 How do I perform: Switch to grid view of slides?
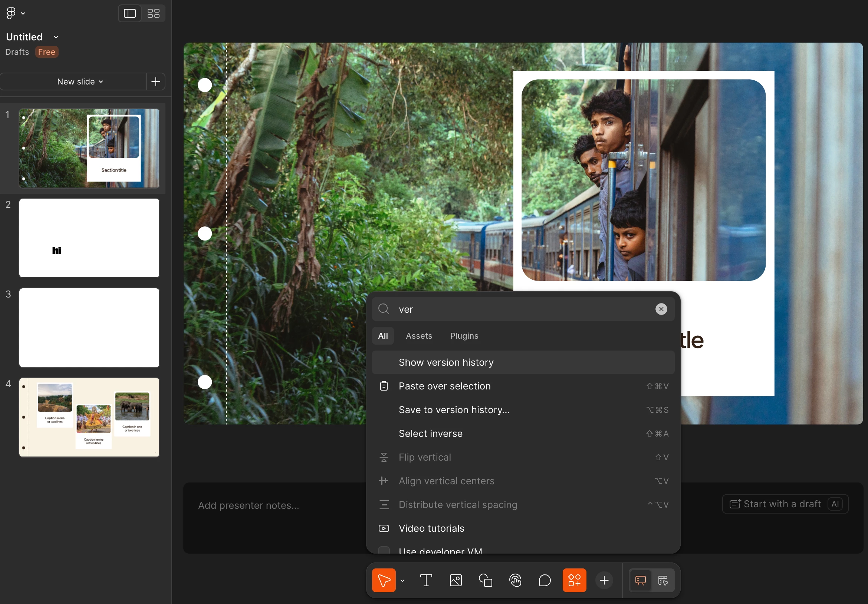[154, 14]
